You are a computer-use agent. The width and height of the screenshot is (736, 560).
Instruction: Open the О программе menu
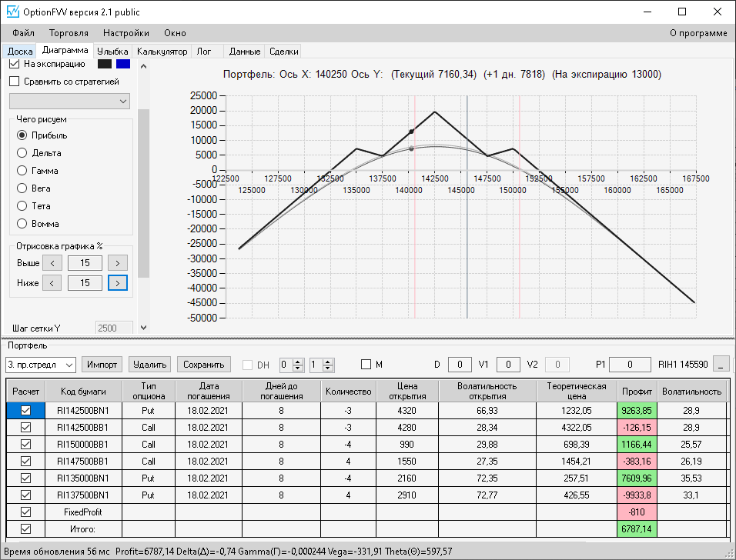tap(698, 33)
